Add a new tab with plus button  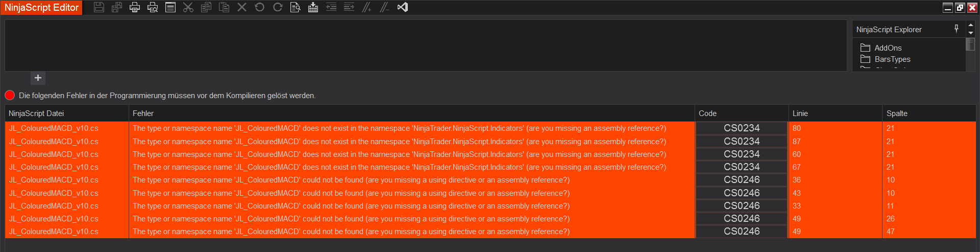click(38, 78)
